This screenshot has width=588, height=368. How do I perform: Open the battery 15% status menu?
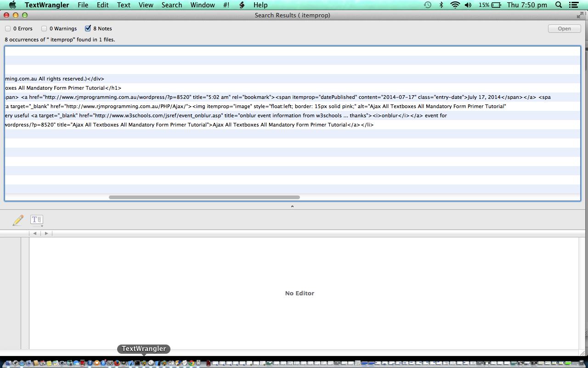pos(490,5)
